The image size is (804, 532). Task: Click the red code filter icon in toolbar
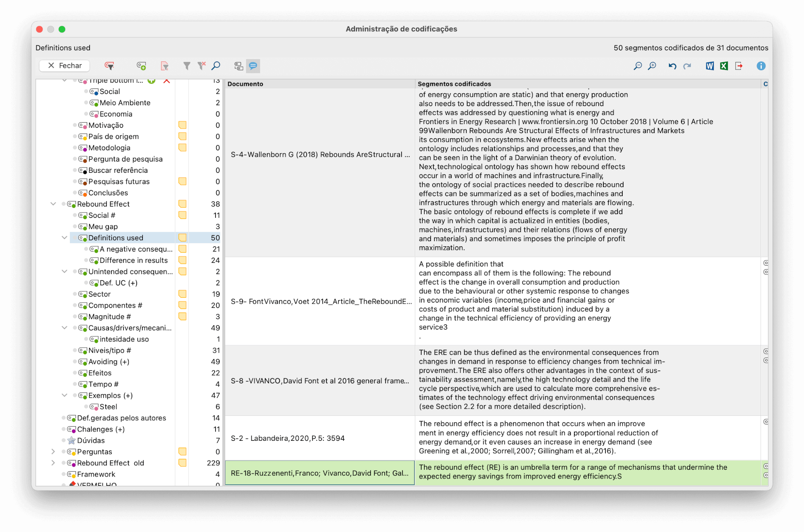109,65
